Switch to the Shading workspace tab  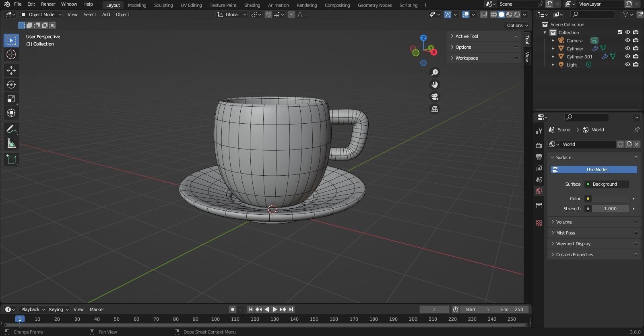pyautogui.click(x=252, y=5)
